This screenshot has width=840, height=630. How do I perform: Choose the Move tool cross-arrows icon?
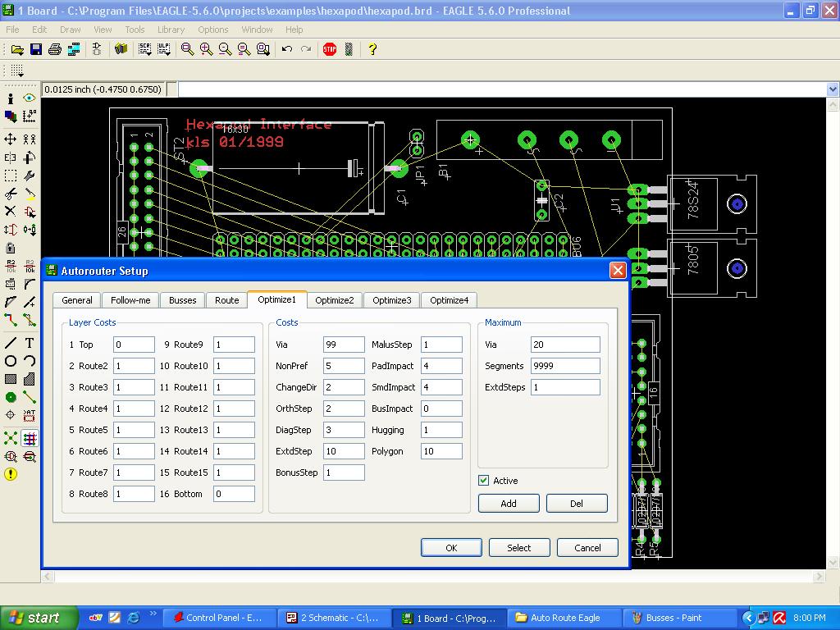(11, 139)
